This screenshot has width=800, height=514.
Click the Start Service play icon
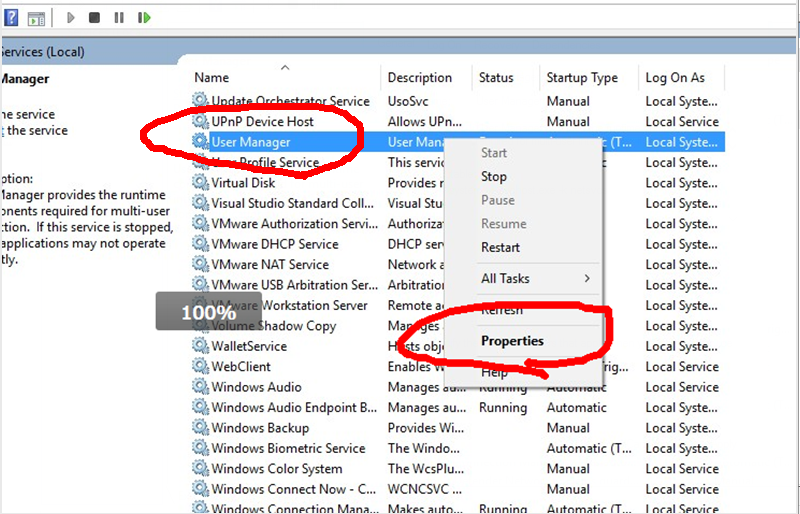coord(70,18)
